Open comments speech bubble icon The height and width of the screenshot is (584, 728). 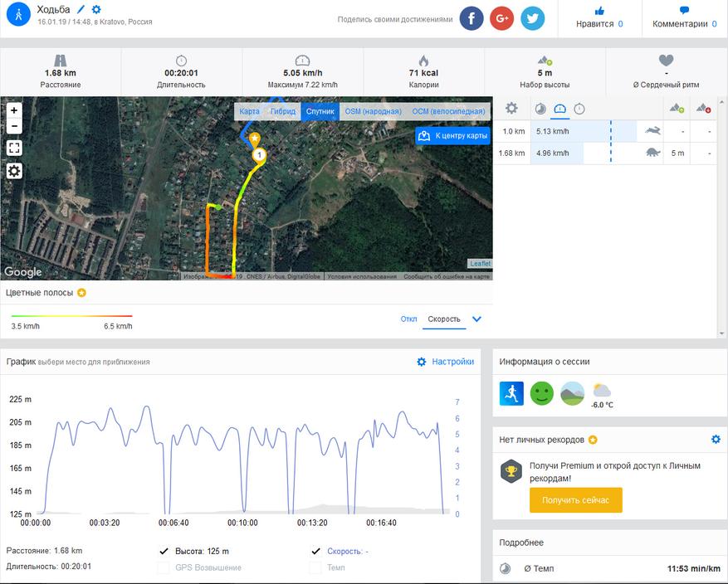click(x=684, y=10)
